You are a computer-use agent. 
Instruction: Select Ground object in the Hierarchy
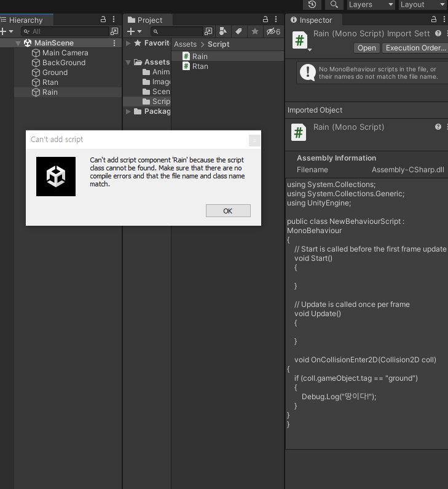(x=55, y=73)
